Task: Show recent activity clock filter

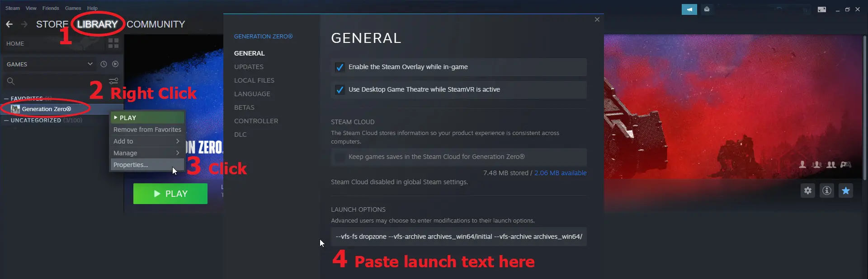Action: pos(104,64)
